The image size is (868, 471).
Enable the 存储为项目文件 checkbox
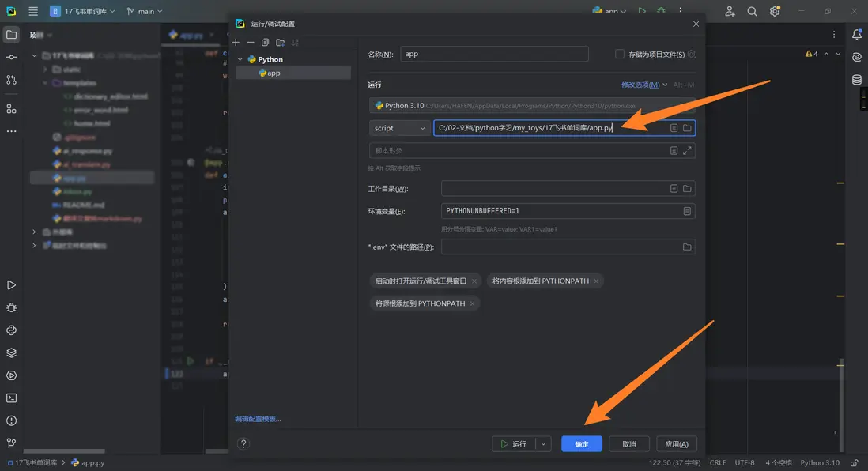coord(620,55)
